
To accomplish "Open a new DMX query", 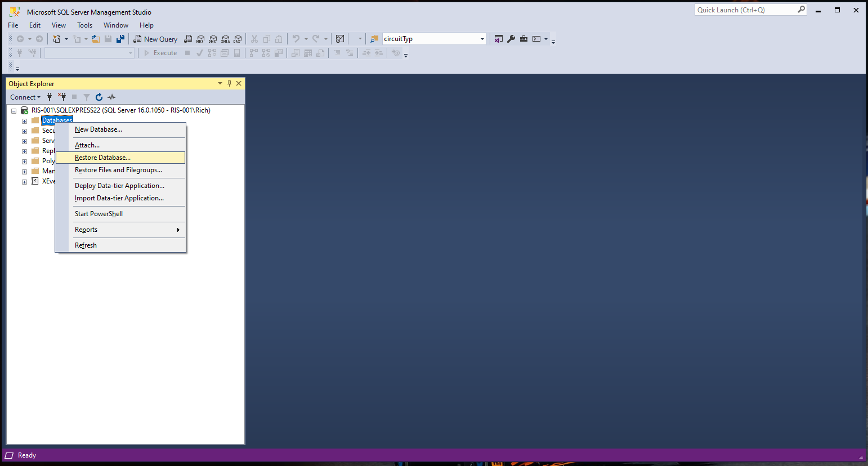I will 213,39.
